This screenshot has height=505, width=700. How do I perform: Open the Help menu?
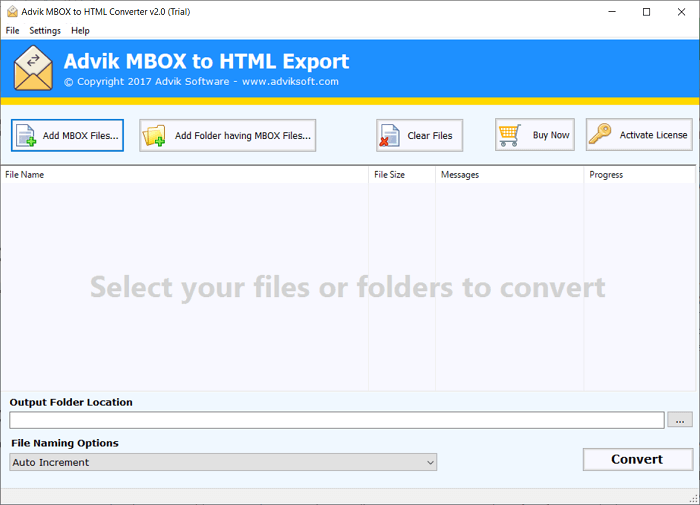[80, 31]
